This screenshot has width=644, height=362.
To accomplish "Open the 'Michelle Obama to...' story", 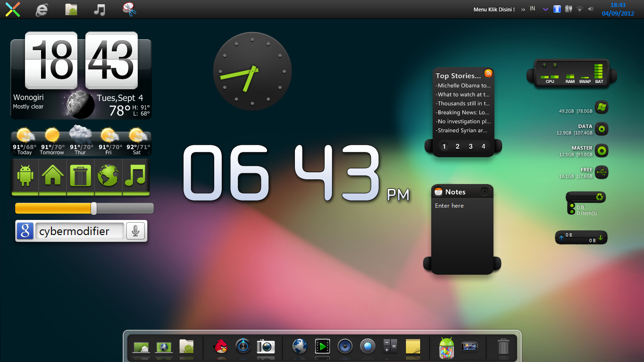I will point(463,85).
